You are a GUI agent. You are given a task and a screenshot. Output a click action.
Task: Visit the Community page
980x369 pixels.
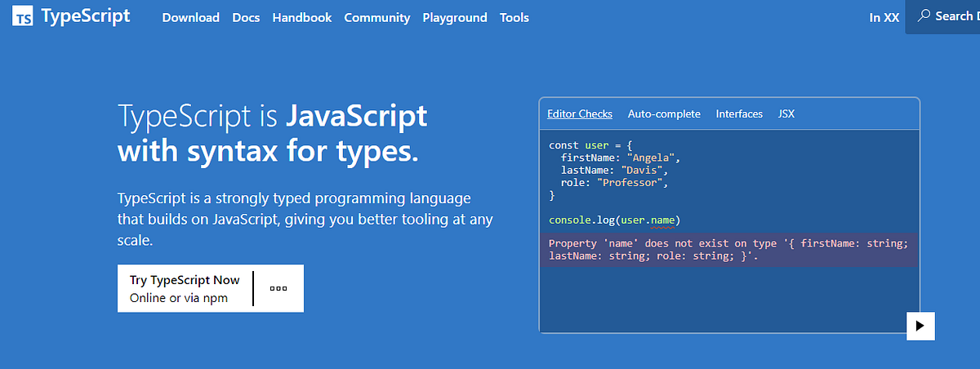point(376,17)
